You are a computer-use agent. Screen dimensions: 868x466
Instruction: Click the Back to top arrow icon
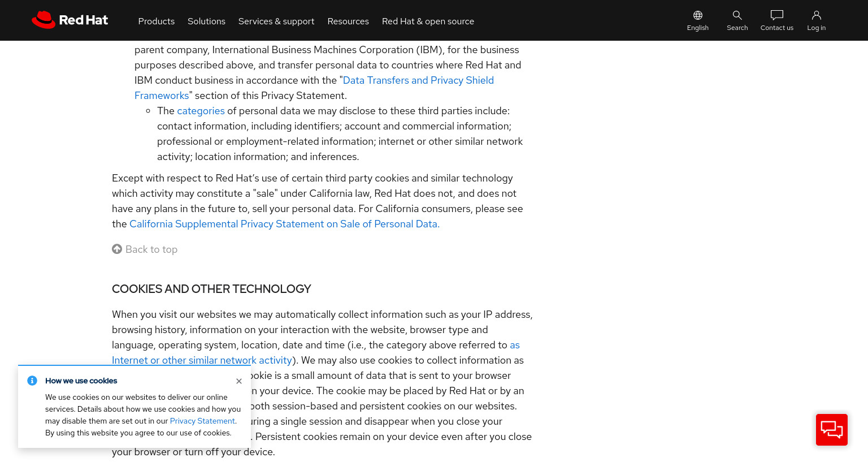tap(117, 249)
